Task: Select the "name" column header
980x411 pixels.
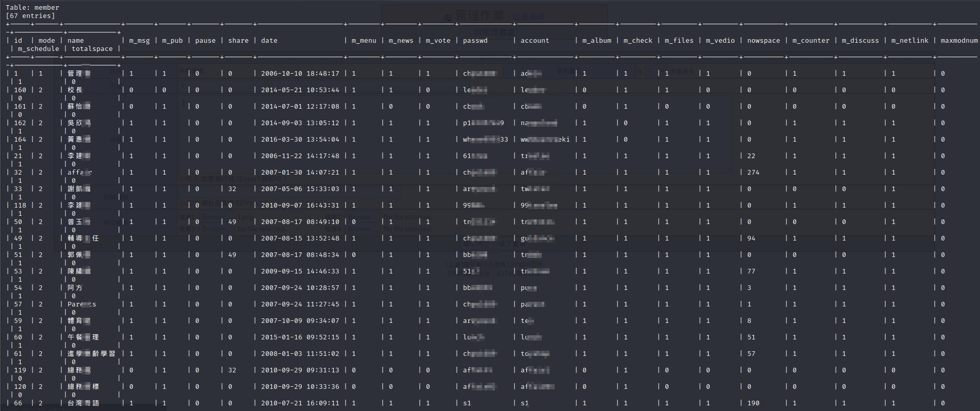Action: (x=76, y=41)
